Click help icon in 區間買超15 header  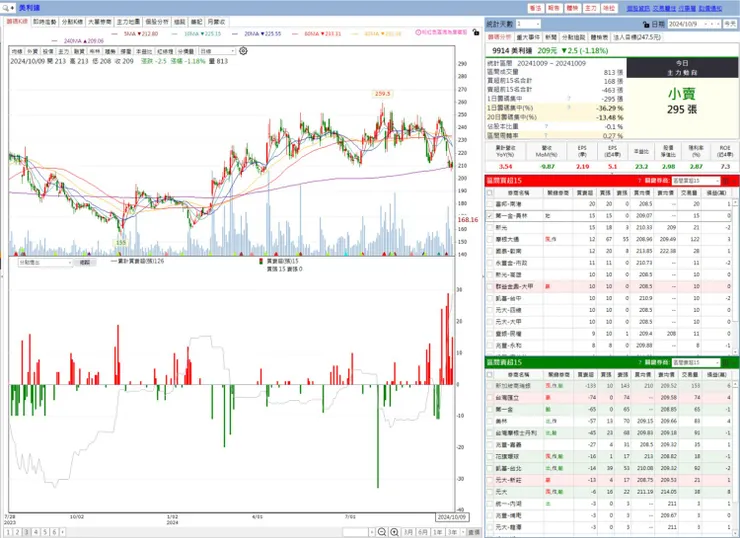[639, 180]
